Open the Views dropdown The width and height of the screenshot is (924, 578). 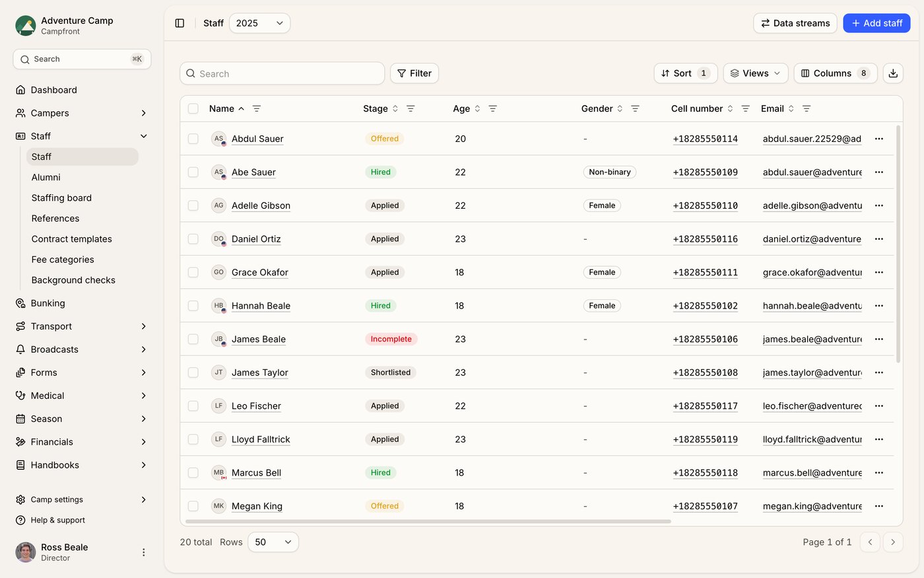755,73
